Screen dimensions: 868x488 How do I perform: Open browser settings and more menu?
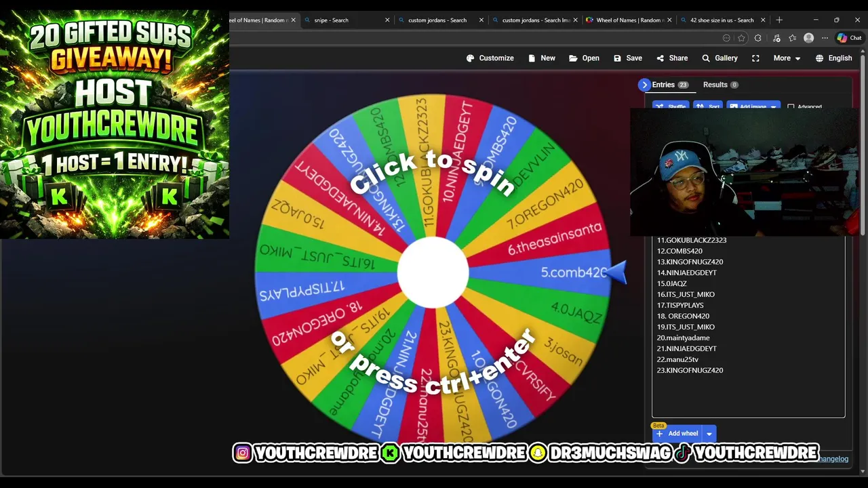tap(825, 38)
